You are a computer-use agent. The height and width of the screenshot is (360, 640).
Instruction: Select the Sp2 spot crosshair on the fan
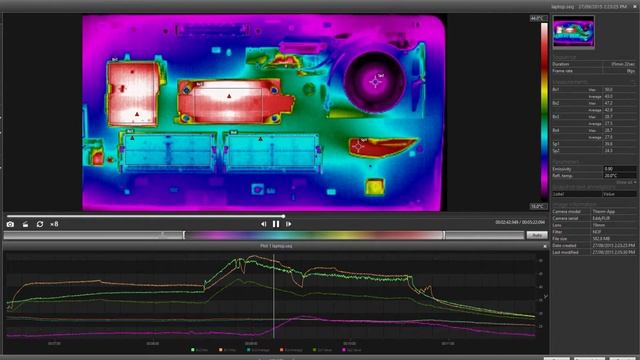click(x=376, y=82)
